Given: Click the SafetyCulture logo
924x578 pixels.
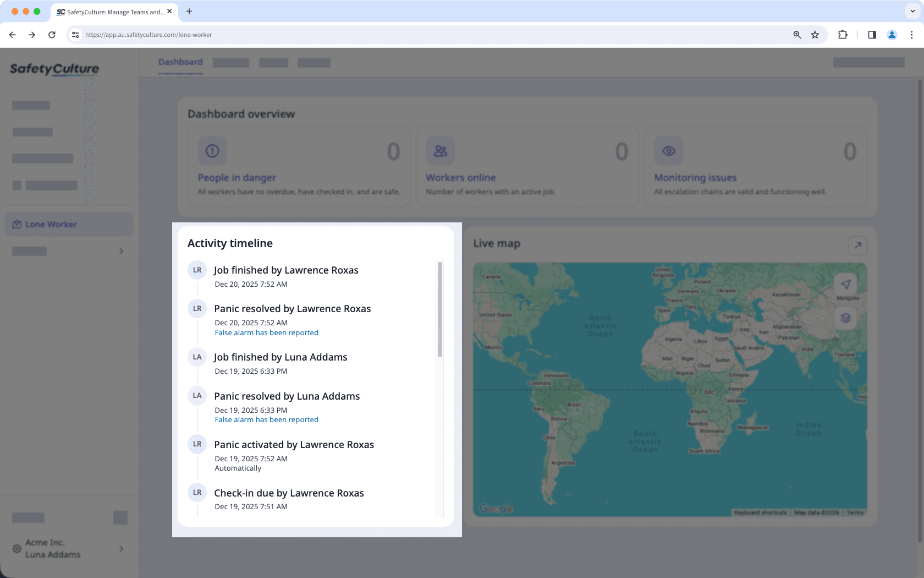Looking at the screenshot, I should 54,69.
